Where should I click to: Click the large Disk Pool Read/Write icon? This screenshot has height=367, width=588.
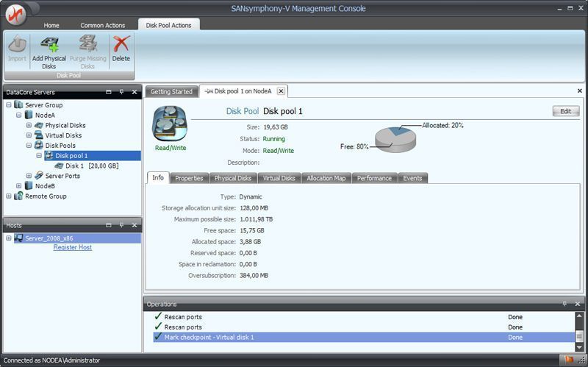pos(170,124)
